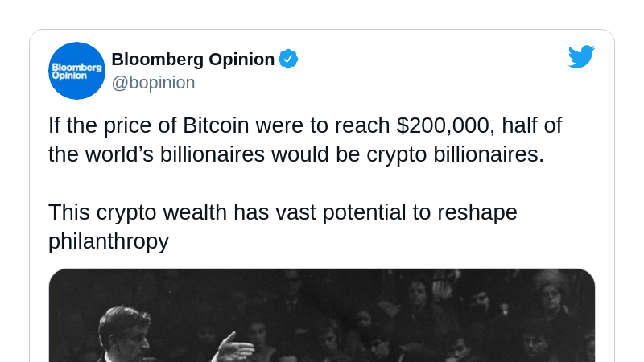Click the man's raised hand in photo
Image resolution: width=644 pixels, height=362 pixels.
pos(235,347)
